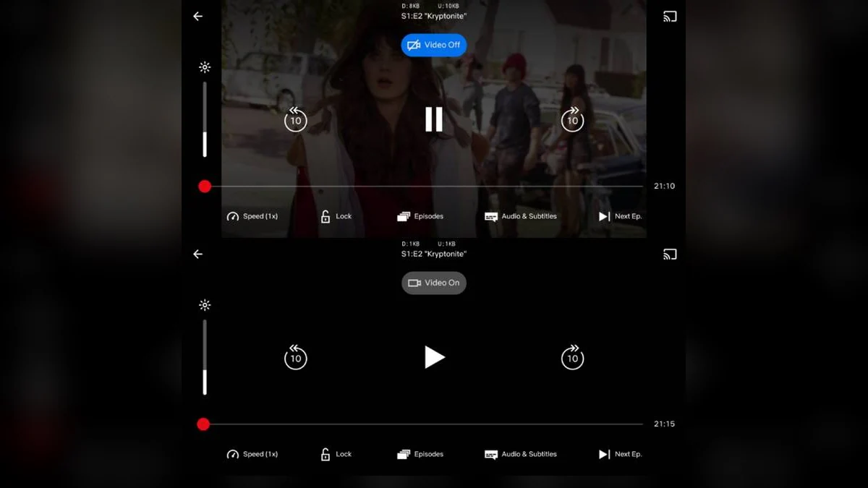
Task: Open Episodes list in bottom player
Action: click(420, 454)
